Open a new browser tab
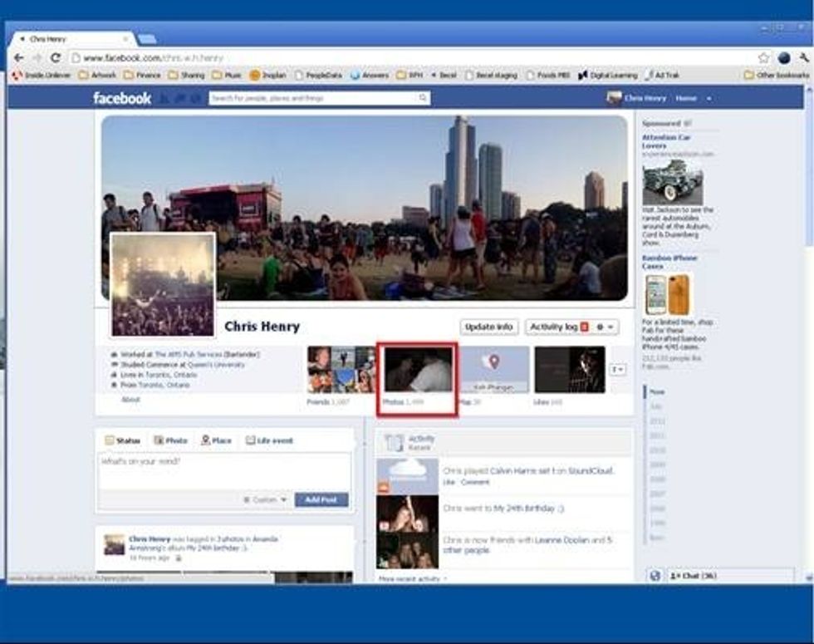Image resolution: width=814 pixels, height=644 pixels. point(148,39)
